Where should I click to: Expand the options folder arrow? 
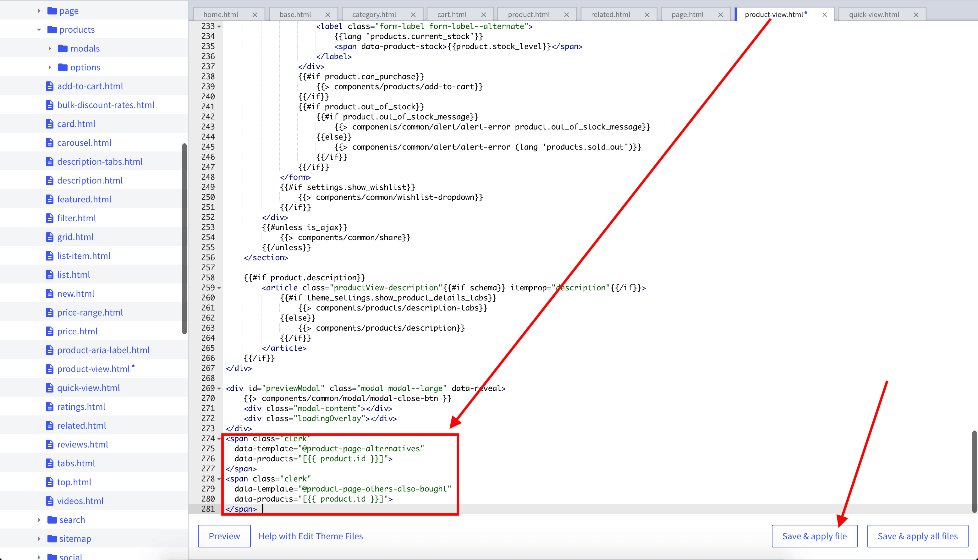50,67
